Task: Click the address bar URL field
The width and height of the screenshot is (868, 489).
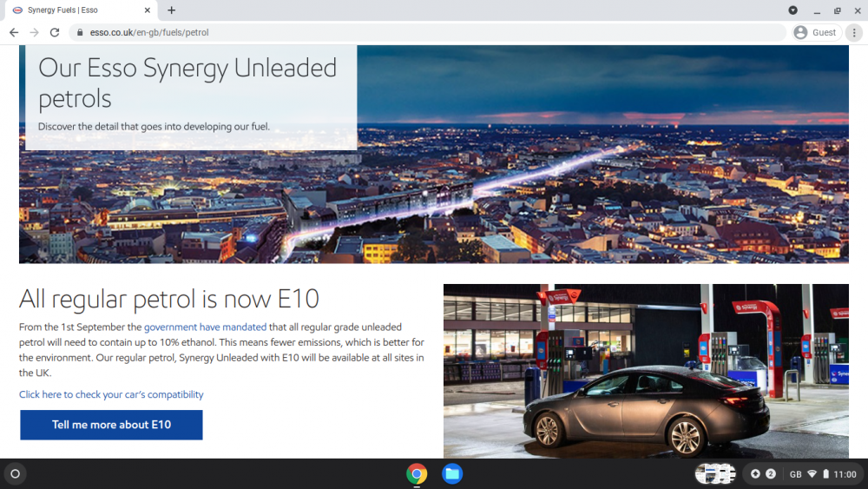Action: [426, 33]
